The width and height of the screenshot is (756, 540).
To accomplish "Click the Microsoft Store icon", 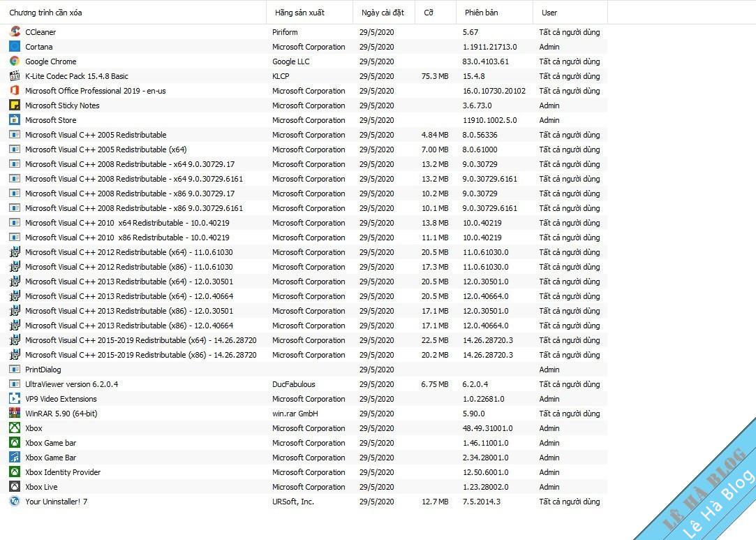I will coord(15,119).
